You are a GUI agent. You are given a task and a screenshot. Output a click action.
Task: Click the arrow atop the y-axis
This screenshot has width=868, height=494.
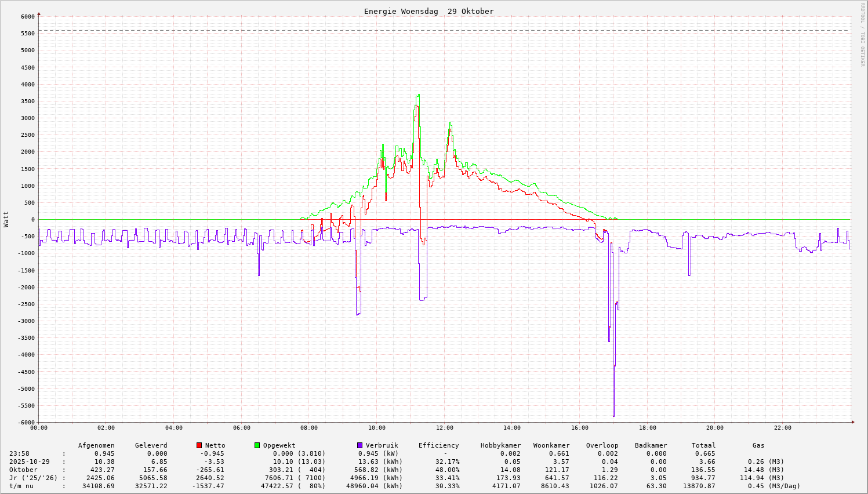(x=39, y=13)
